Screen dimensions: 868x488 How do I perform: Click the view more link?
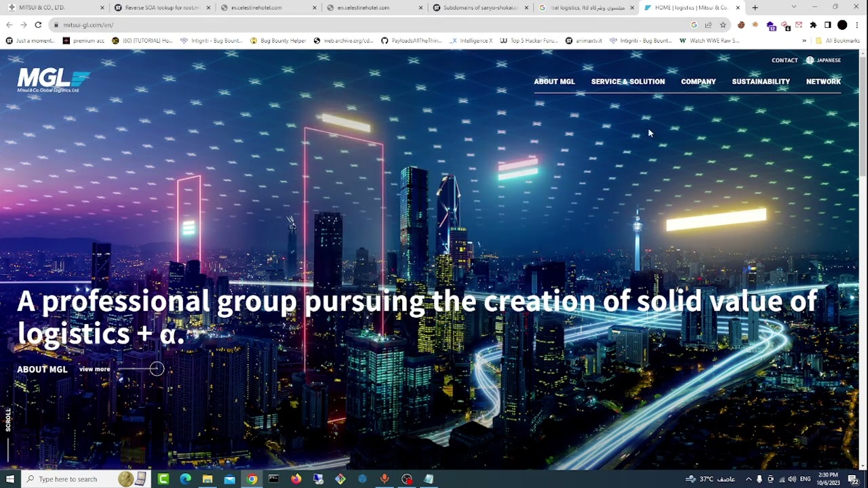click(x=94, y=369)
